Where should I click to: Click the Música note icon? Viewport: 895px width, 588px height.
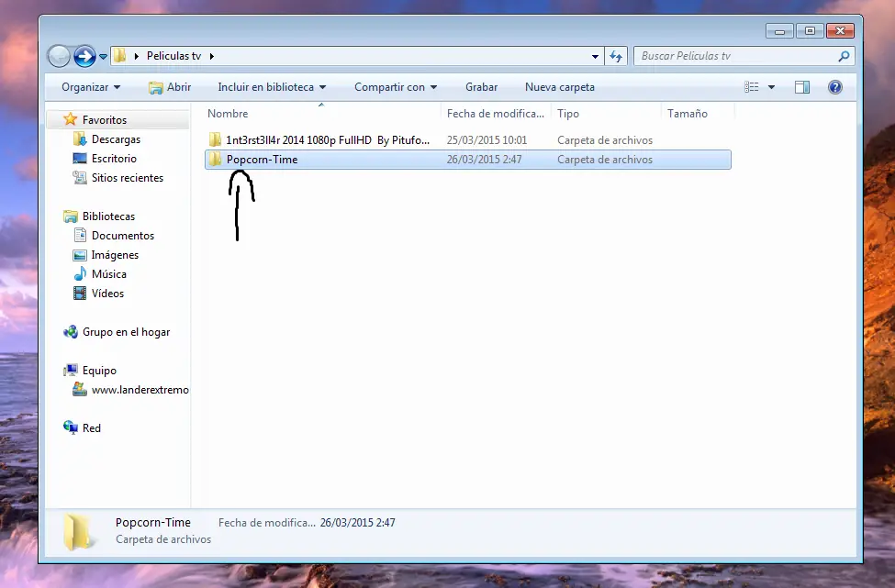point(79,273)
